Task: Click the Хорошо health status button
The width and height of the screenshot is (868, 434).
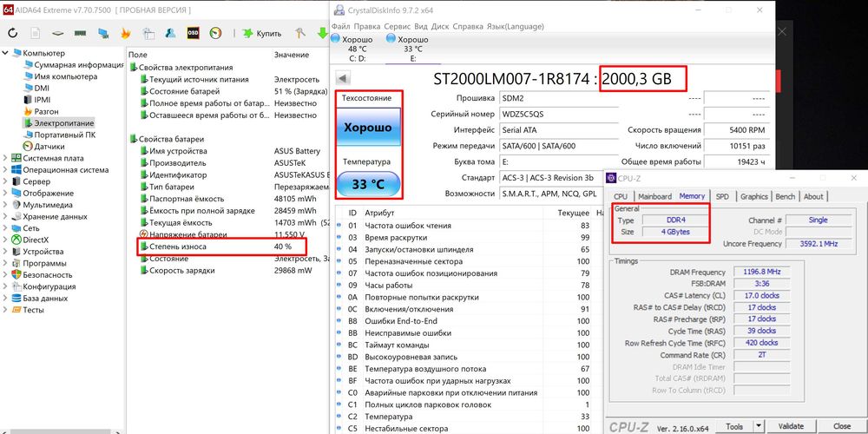Action: point(368,127)
